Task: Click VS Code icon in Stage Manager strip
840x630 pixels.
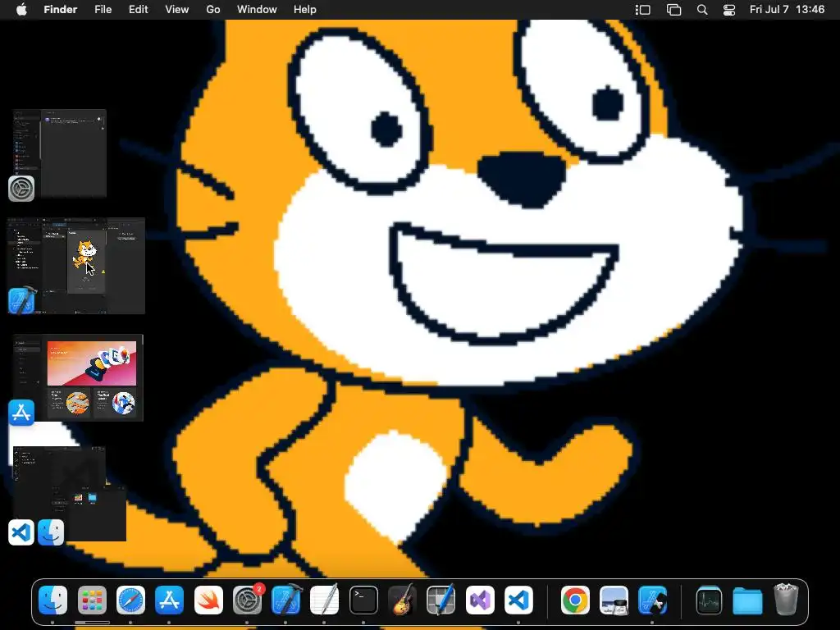Action: [x=21, y=532]
